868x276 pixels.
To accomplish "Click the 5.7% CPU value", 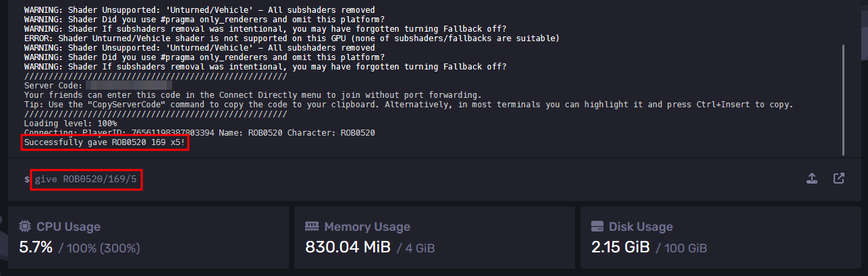I will pos(36,247).
